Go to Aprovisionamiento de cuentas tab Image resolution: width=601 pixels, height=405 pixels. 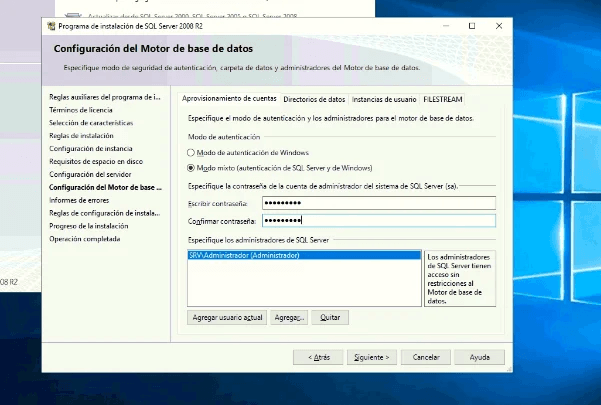click(x=228, y=99)
